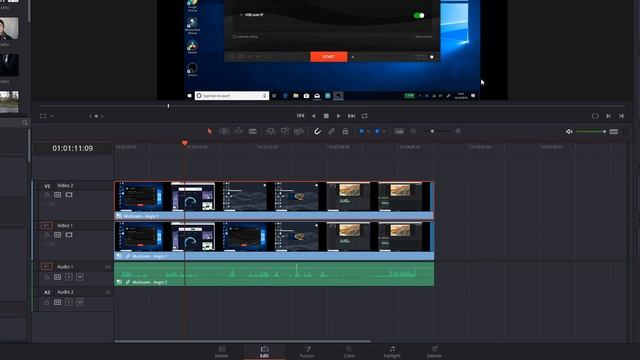Click the Insert Clip toolbar icon
Screen dimensions: 640x360
[x=270, y=131]
